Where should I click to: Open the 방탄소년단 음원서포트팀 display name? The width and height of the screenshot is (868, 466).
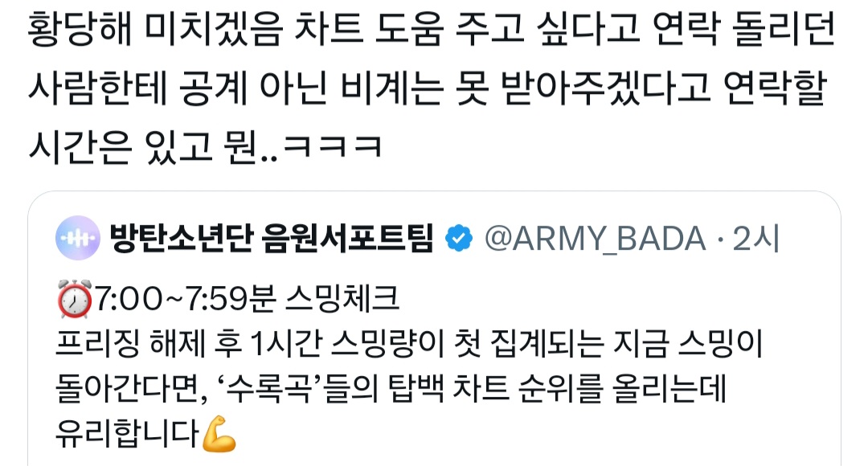272,238
